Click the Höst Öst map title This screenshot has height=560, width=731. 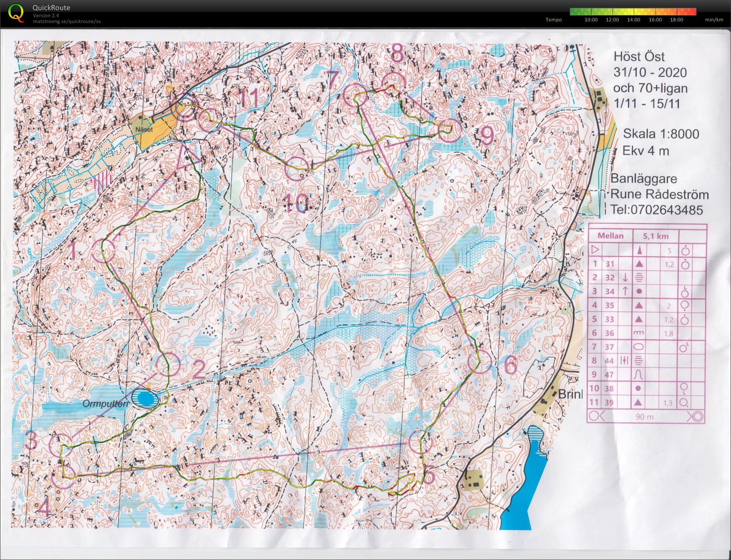pyautogui.click(x=639, y=57)
